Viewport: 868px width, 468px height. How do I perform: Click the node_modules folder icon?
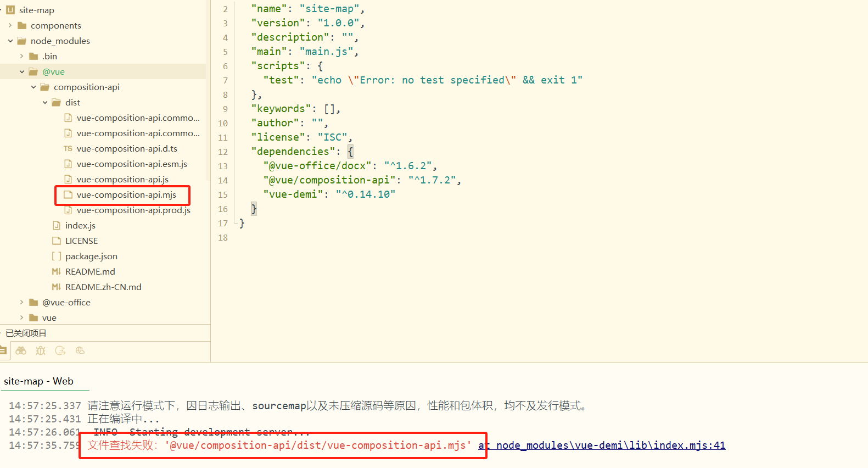tap(22, 41)
